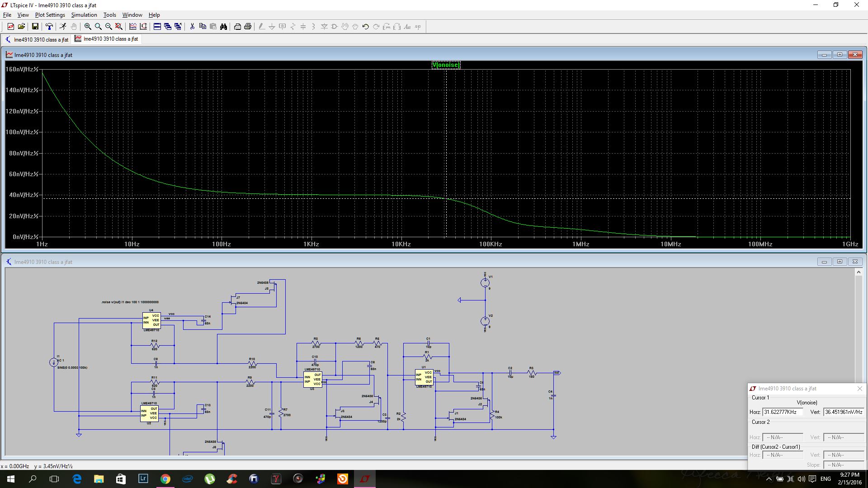Maximize the plot window pane
The width and height of the screenshot is (868, 488).
[x=840, y=55]
